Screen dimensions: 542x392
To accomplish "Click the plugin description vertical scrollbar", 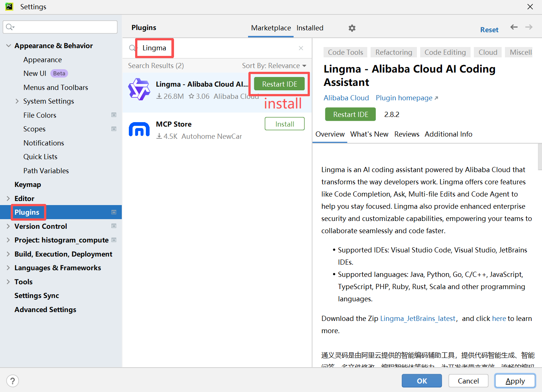I will pos(540,157).
